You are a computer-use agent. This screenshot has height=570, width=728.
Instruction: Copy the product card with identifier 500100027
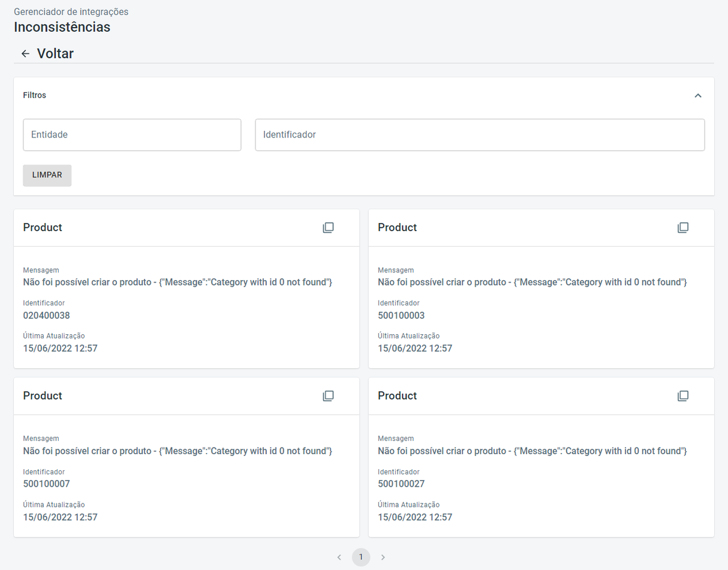(683, 396)
